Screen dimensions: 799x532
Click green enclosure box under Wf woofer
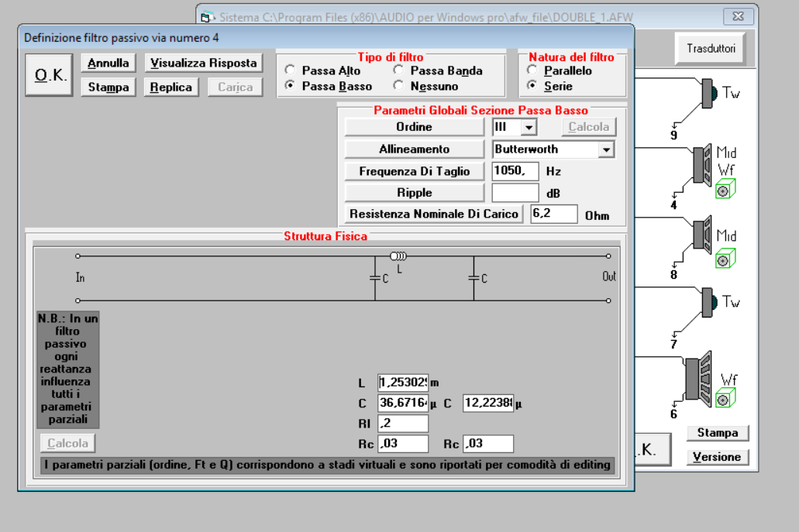tap(725, 398)
